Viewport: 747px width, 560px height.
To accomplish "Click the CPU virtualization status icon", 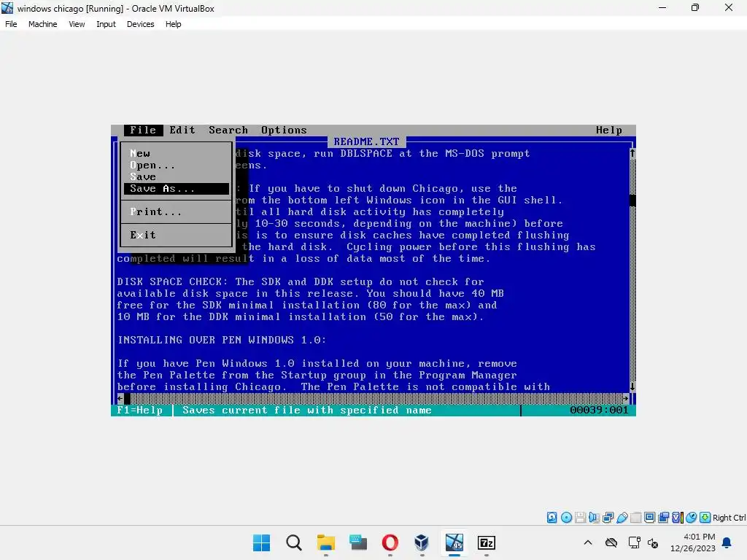I will (x=678, y=518).
